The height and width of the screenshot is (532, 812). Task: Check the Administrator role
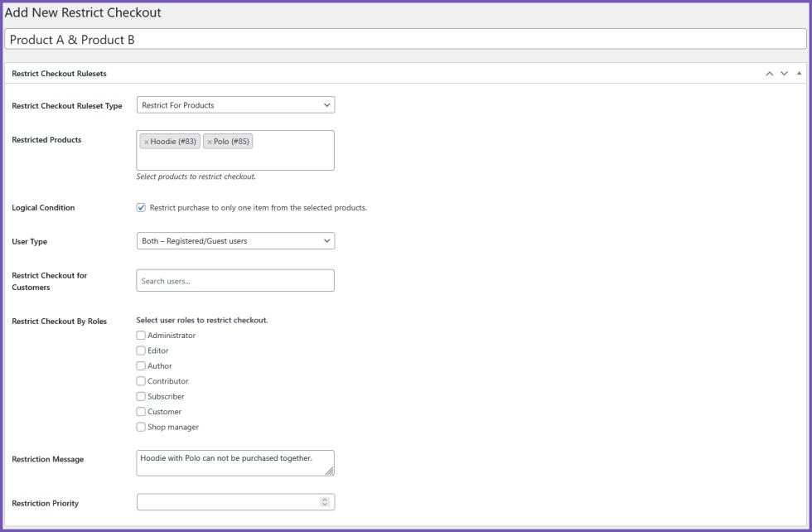coord(140,336)
